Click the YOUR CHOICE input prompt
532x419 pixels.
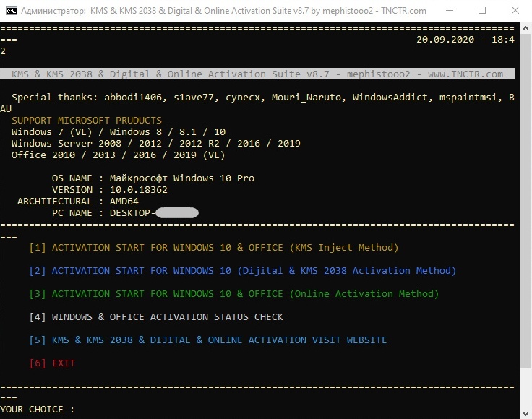38,410
